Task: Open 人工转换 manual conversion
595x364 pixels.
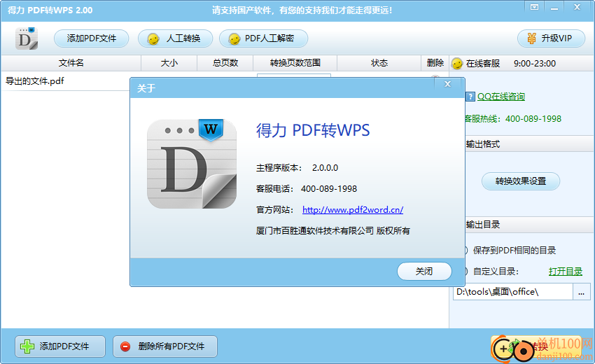Action: pyautogui.click(x=175, y=38)
